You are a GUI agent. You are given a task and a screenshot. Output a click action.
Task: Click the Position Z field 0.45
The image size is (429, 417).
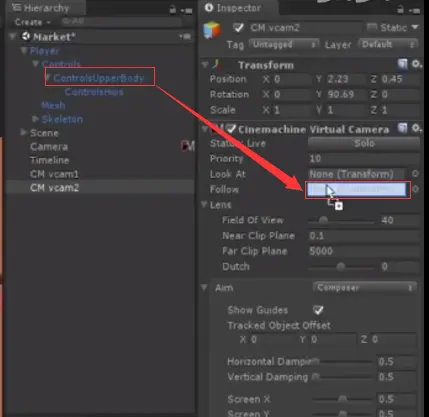coord(400,79)
